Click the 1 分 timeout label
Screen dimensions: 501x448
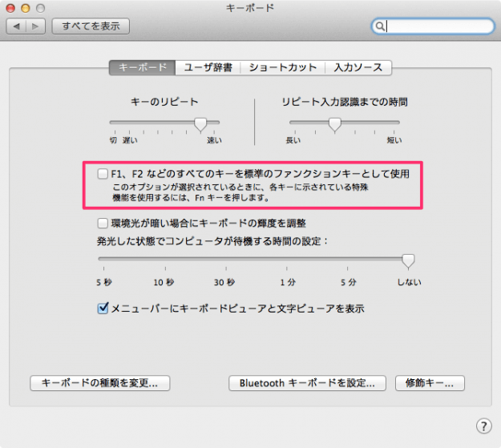point(288,282)
